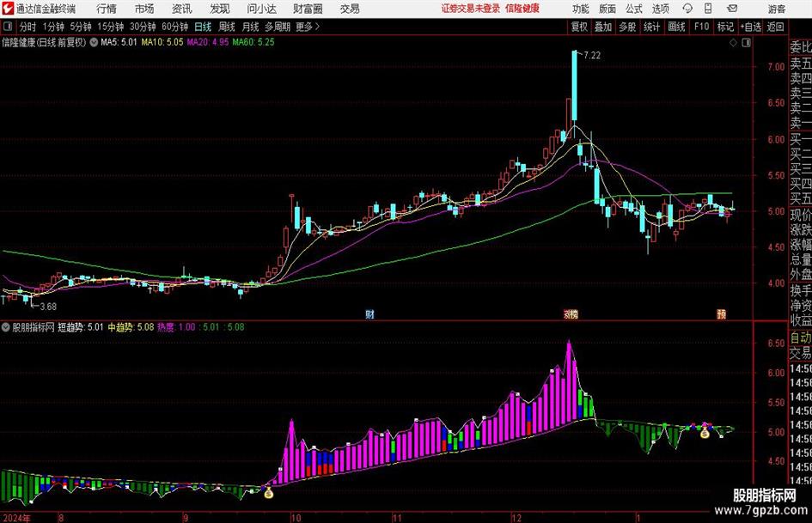Switch to the 30分钟 period tab
The width and height of the screenshot is (812, 523).
pyautogui.click(x=143, y=27)
